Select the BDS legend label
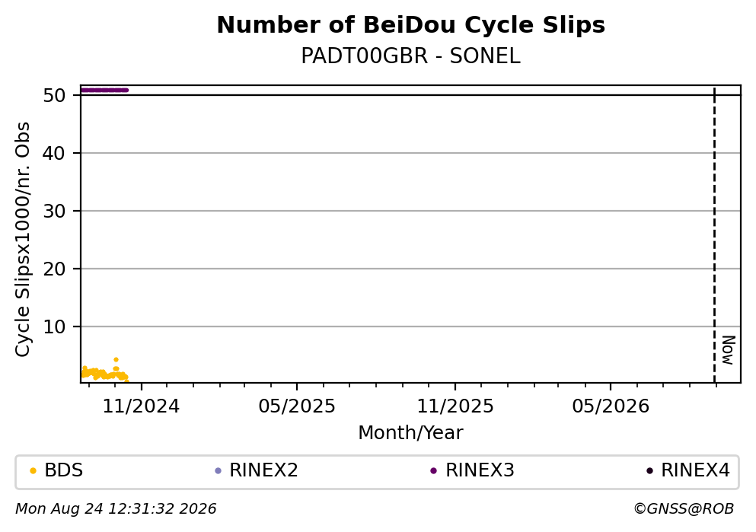Image resolution: width=756 pixels, height=532 pixels. click(64, 470)
